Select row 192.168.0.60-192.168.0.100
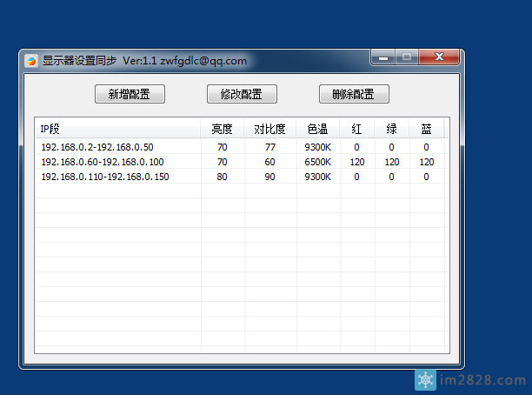The image size is (532, 395). click(x=102, y=162)
